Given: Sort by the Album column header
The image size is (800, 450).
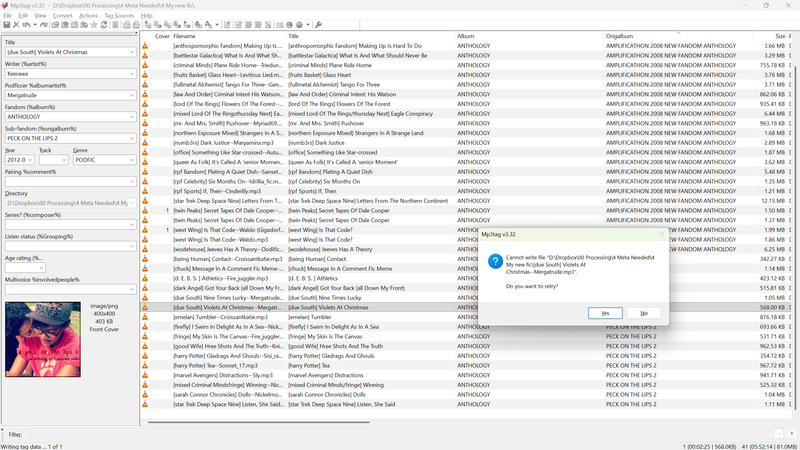Looking at the screenshot, I should coord(528,36).
